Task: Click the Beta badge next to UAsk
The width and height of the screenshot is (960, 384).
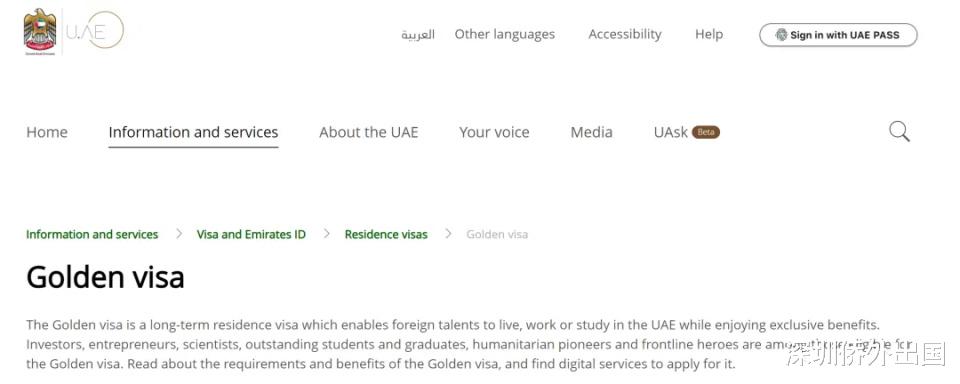Action: (x=706, y=132)
